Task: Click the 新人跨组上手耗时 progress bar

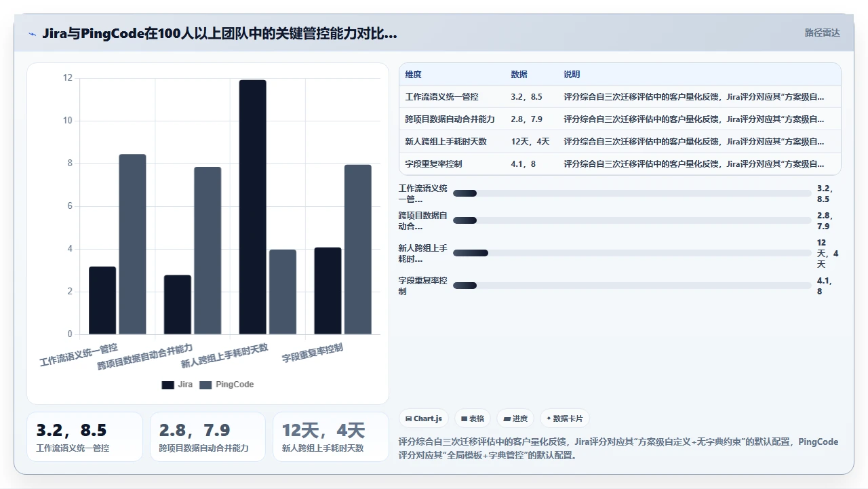Action: tap(632, 253)
